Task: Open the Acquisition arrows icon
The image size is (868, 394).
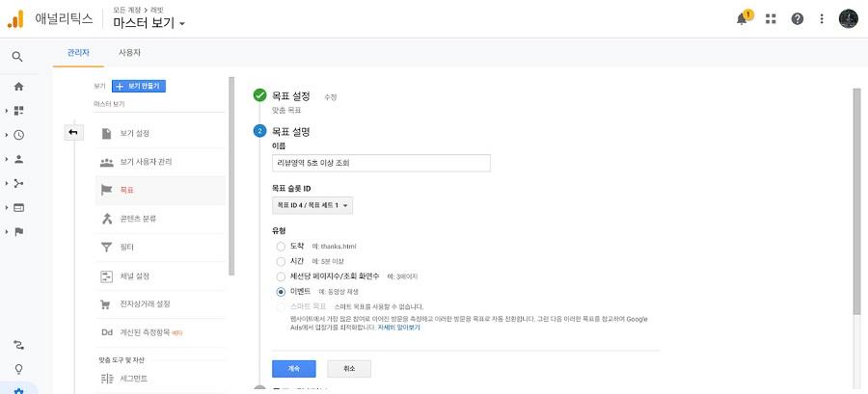Action: 19,183
